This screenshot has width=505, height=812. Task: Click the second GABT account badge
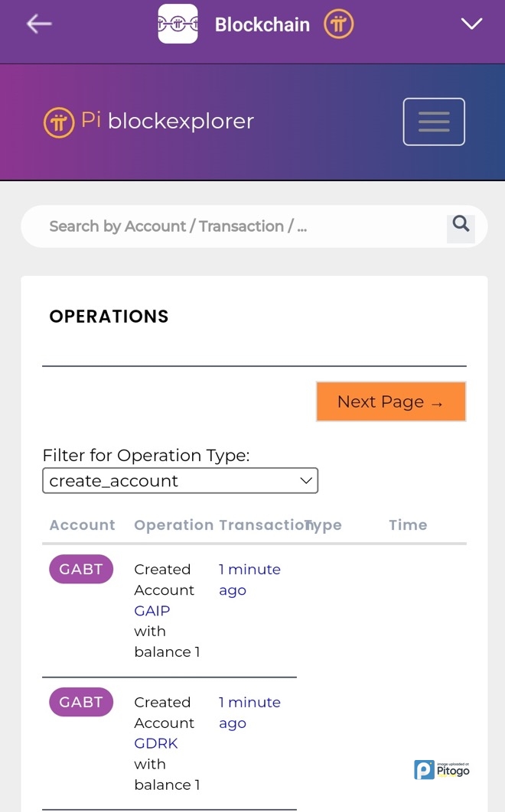pos(81,703)
